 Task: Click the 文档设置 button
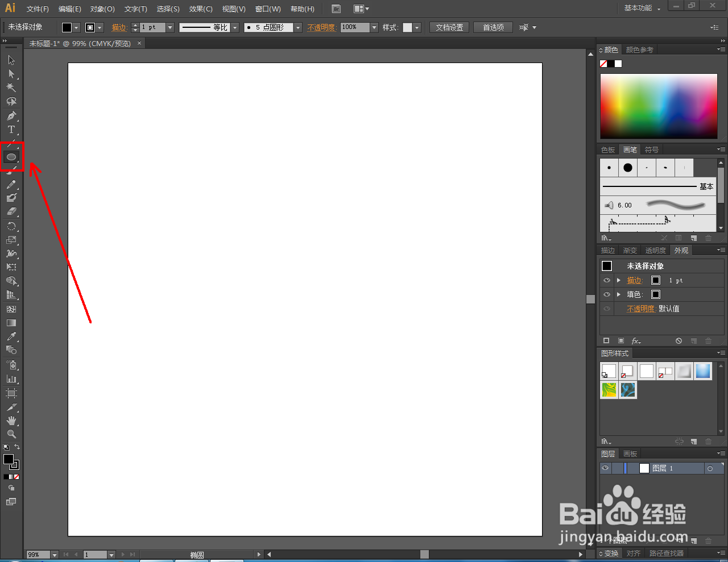pos(449,27)
